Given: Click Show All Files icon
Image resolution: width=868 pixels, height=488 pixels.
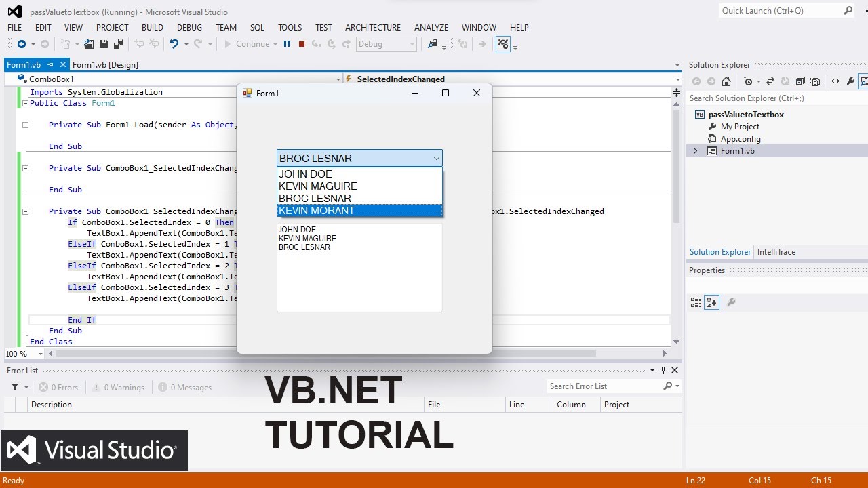Looking at the screenshot, I should coord(815,81).
